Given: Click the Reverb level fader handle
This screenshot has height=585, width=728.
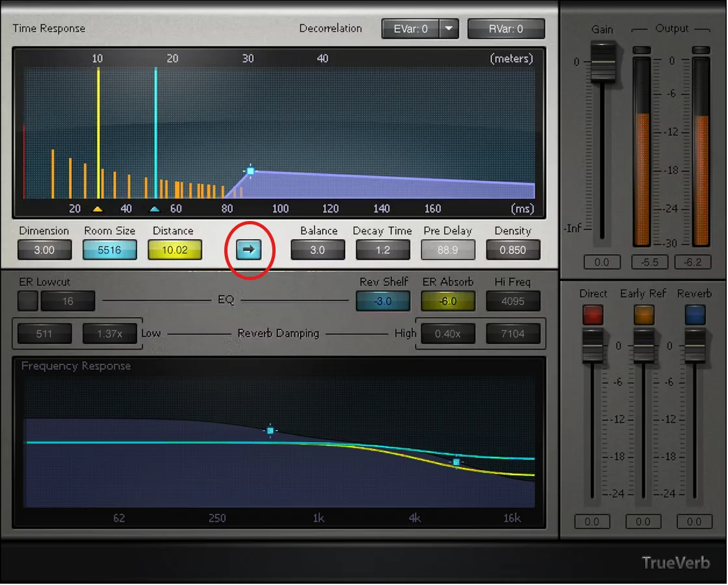Looking at the screenshot, I should pos(695,346).
